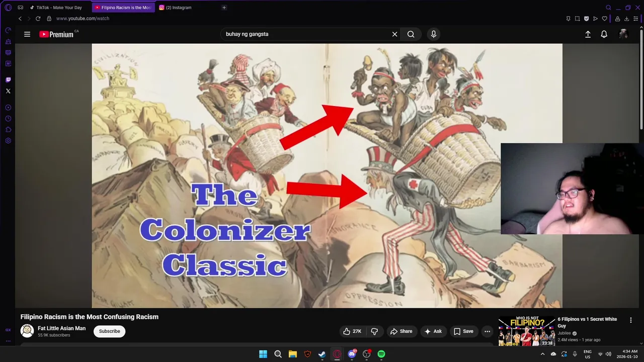Open Discord from the taskbar

coord(352,354)
